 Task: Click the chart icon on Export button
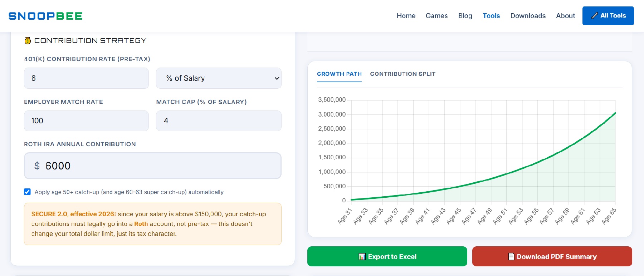(x=362, y=257)
